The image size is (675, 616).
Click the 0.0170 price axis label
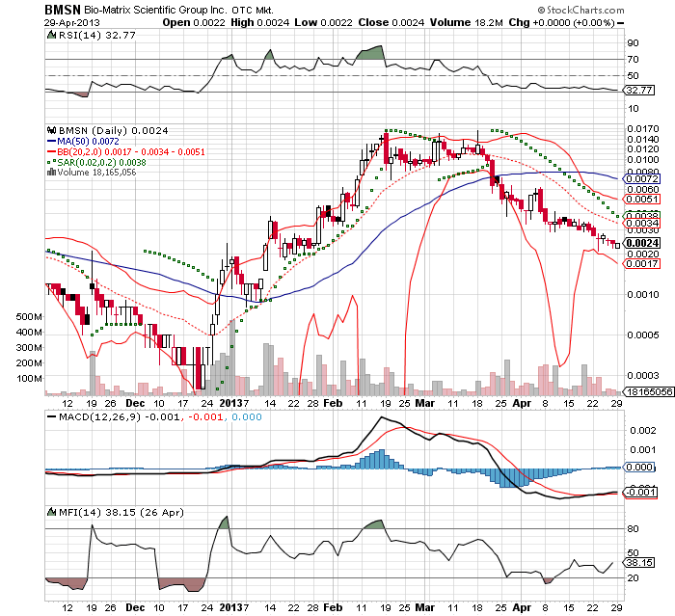[643, 129]
